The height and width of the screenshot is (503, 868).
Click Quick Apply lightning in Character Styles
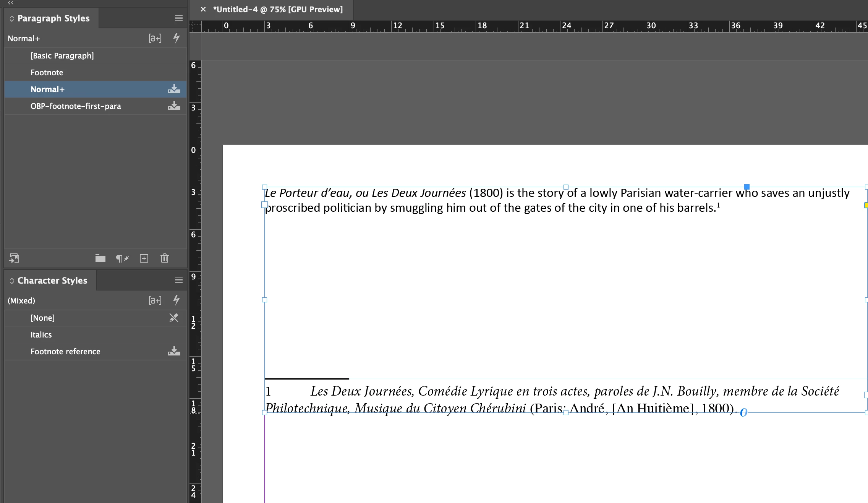point(176,300)
